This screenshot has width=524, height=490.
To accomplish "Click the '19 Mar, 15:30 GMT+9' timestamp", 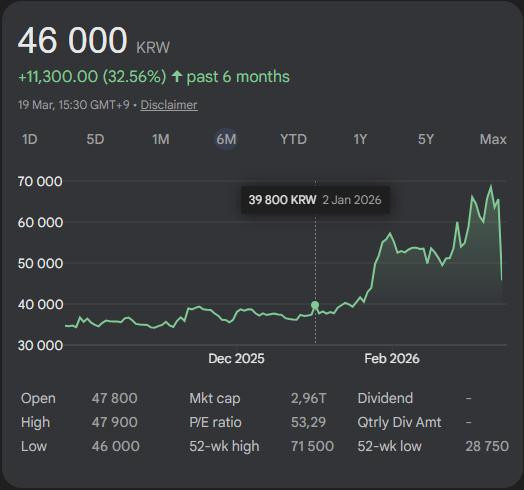I will pos(74,105).
